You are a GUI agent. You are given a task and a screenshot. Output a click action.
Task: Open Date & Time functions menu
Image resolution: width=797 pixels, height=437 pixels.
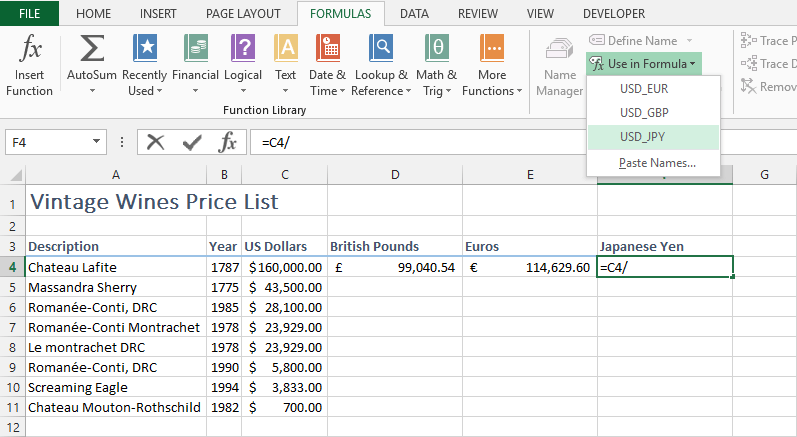pos(328,65)
